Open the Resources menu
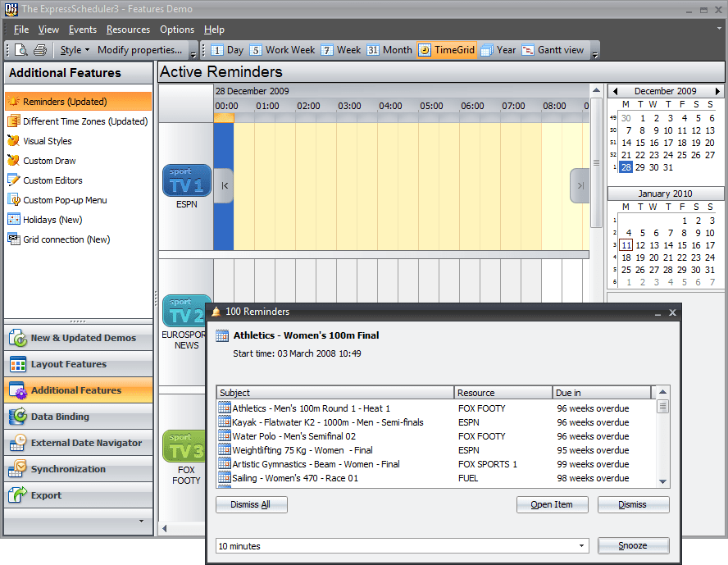The width and height of the screenshot is (728, 565). [x=128, y=30]
